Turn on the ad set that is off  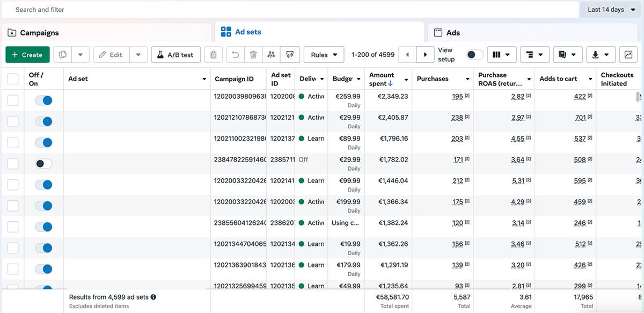point(43,164)
